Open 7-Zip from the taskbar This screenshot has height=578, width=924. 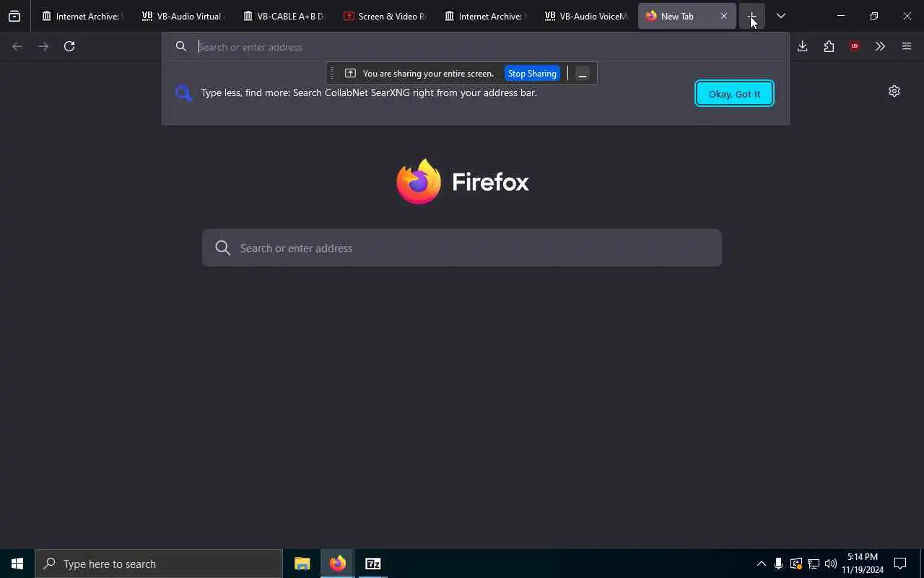(x=372, y=564)
